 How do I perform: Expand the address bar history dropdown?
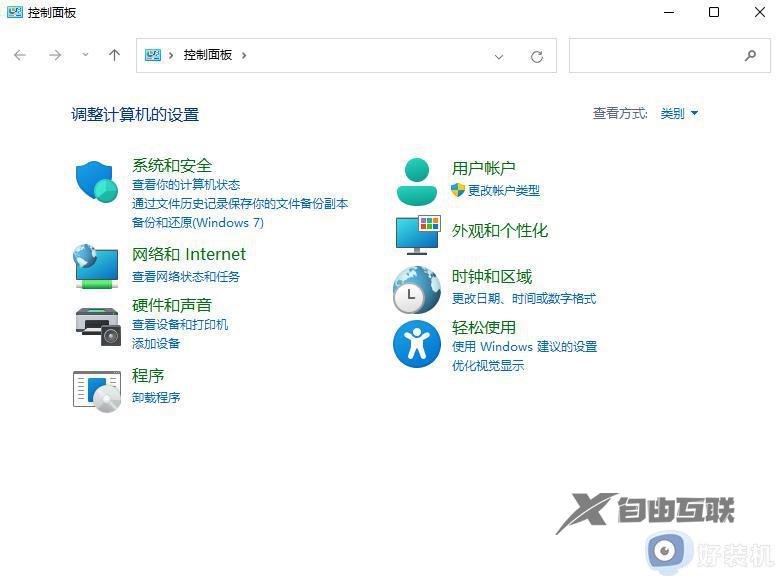point(499,56)
